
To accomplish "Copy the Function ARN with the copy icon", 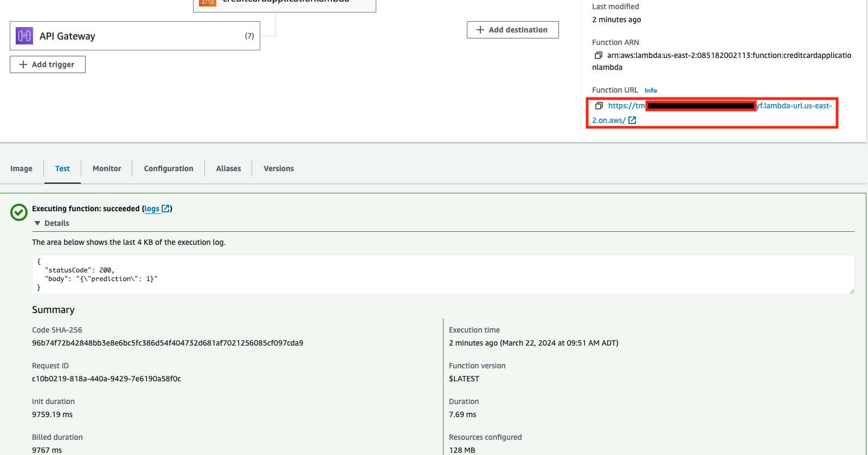I will (x=599, y=55).
